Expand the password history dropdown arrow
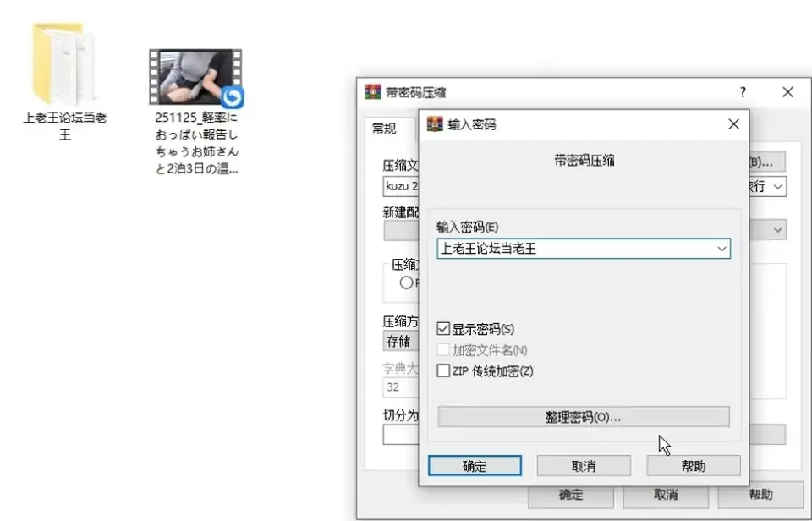Viewport: 812px width, 521px height. click(x=721, y=249)
